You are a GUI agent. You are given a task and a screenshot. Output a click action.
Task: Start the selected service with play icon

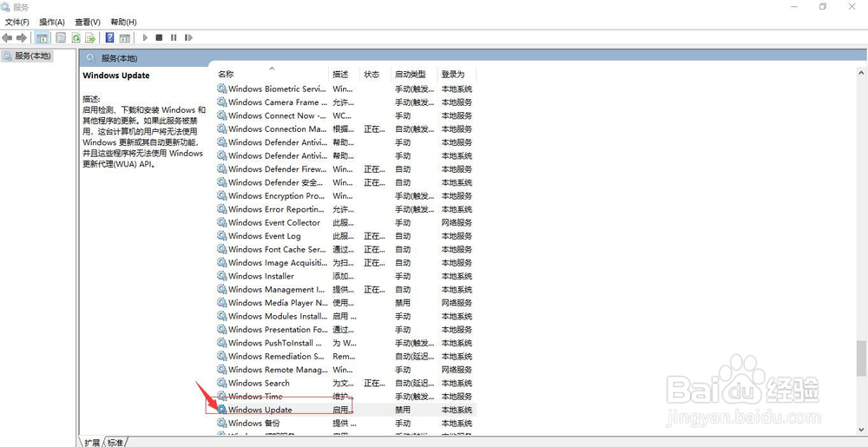coord(145,37)
